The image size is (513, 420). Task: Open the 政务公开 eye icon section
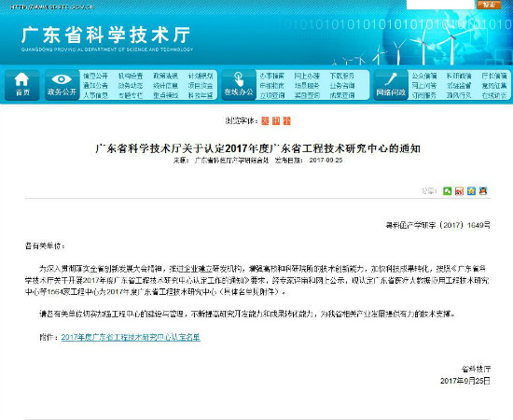(62, 85)
